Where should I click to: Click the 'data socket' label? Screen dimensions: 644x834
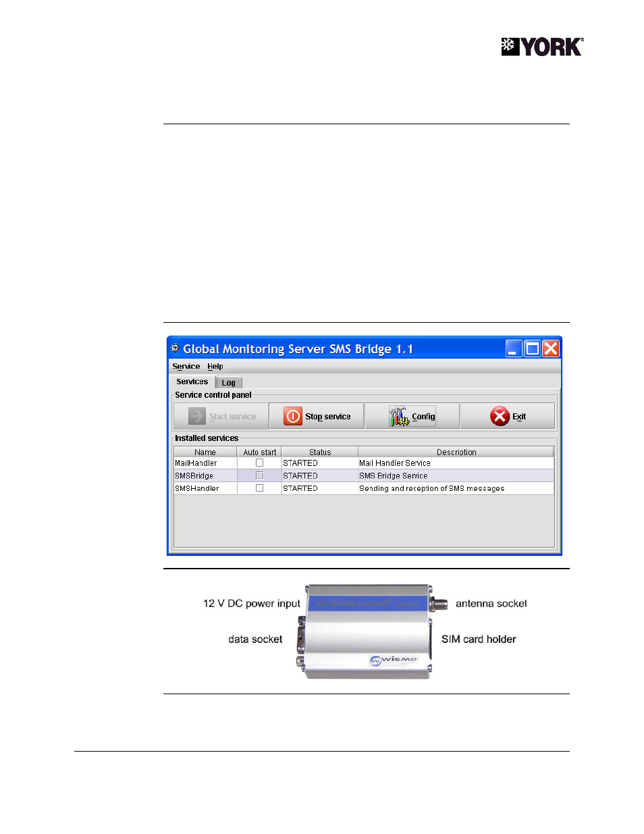pyautogui.click(x=255, y=640)
